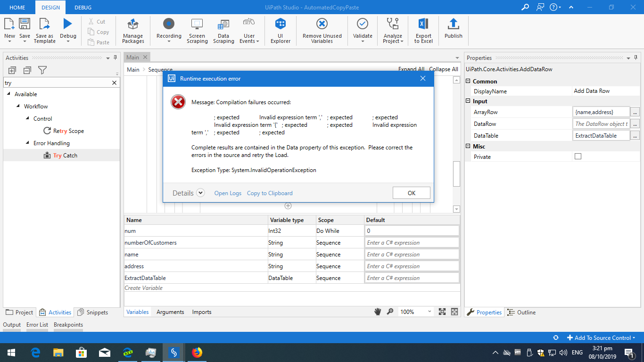Launch Screen Scraping
The image size is (644, 362).
pyautogui.click(x=197, y=31)
